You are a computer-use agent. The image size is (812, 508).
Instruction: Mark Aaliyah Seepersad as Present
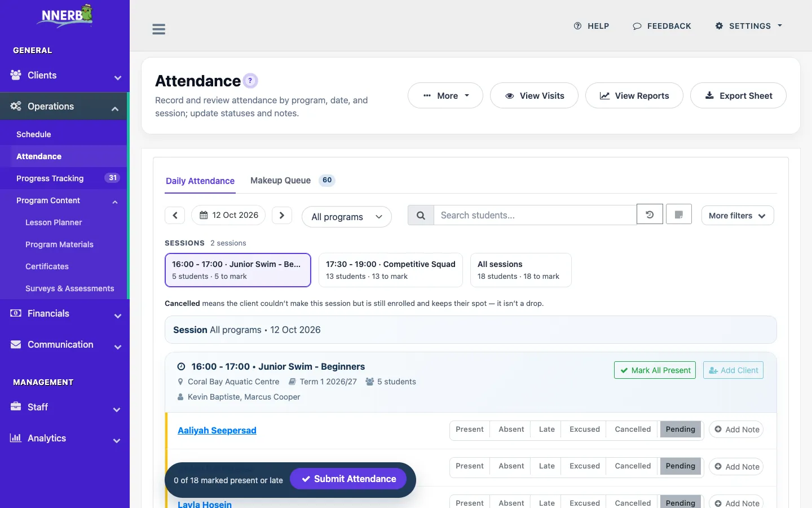470,430
